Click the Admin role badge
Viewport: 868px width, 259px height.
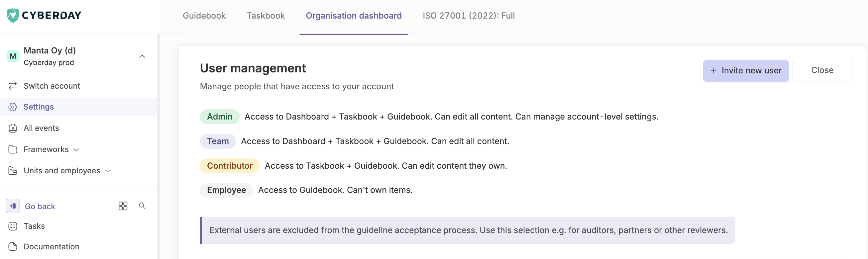[220, 117]
